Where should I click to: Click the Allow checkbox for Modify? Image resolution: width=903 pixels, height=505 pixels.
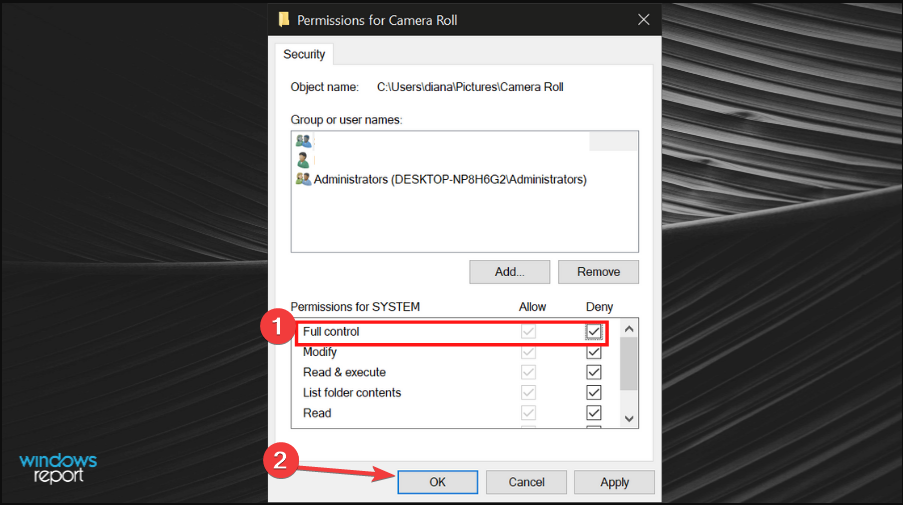(528, 352)
